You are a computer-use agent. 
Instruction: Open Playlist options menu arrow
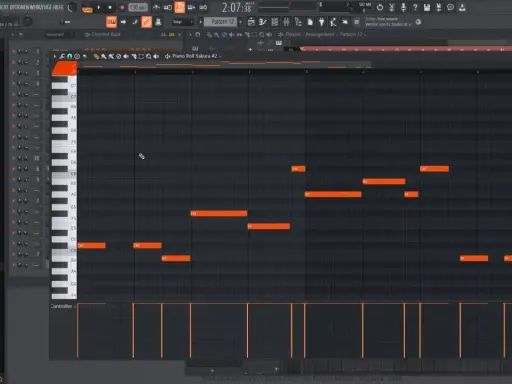pyautogui.click(x=190, y=34)
